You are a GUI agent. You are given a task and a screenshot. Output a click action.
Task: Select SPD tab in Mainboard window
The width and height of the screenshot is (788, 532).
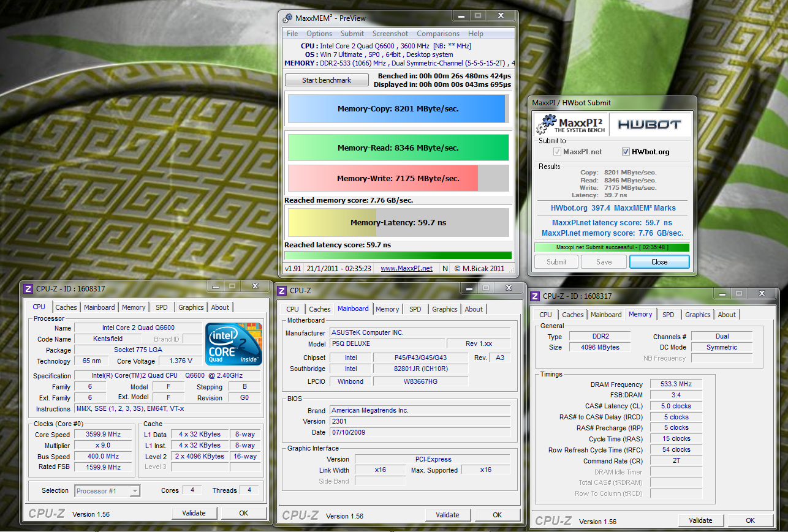(415, 309)
